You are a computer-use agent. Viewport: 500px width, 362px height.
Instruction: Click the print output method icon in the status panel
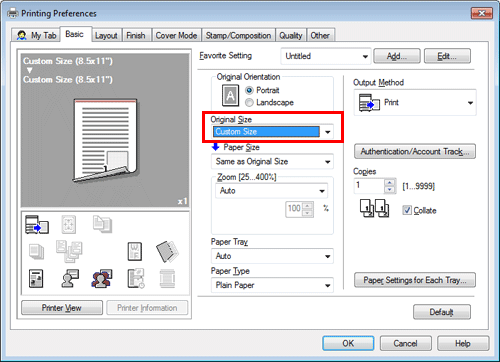[37, 225]
